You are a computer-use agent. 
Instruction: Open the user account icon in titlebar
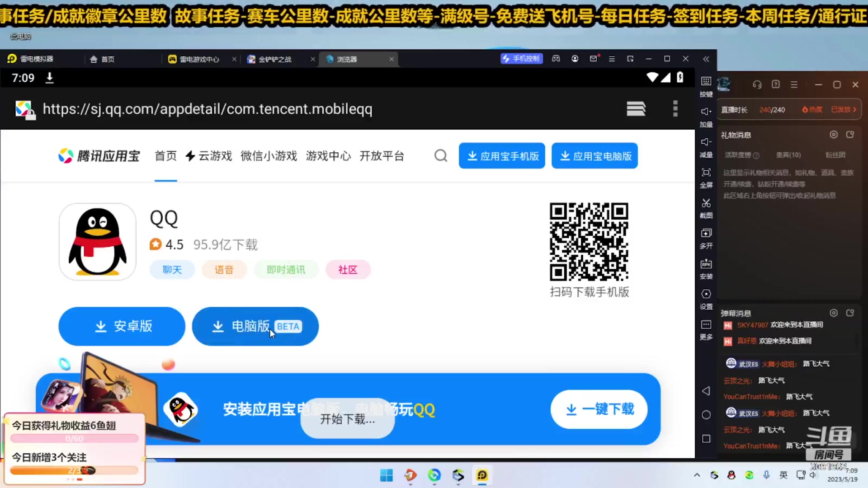[x=575, y=59]
